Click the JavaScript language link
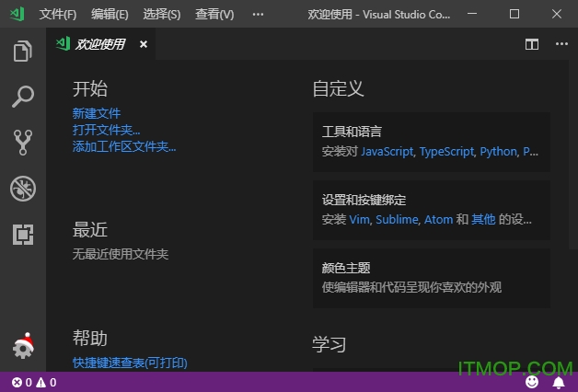Screen dimensions: 578x392 (x=387, y=152)
